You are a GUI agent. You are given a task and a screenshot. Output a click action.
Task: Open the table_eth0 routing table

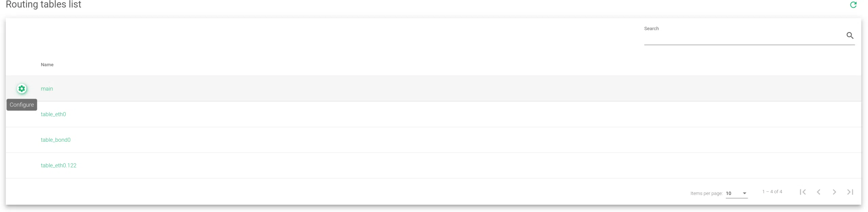pyautogui.click(x=53, y=114)
